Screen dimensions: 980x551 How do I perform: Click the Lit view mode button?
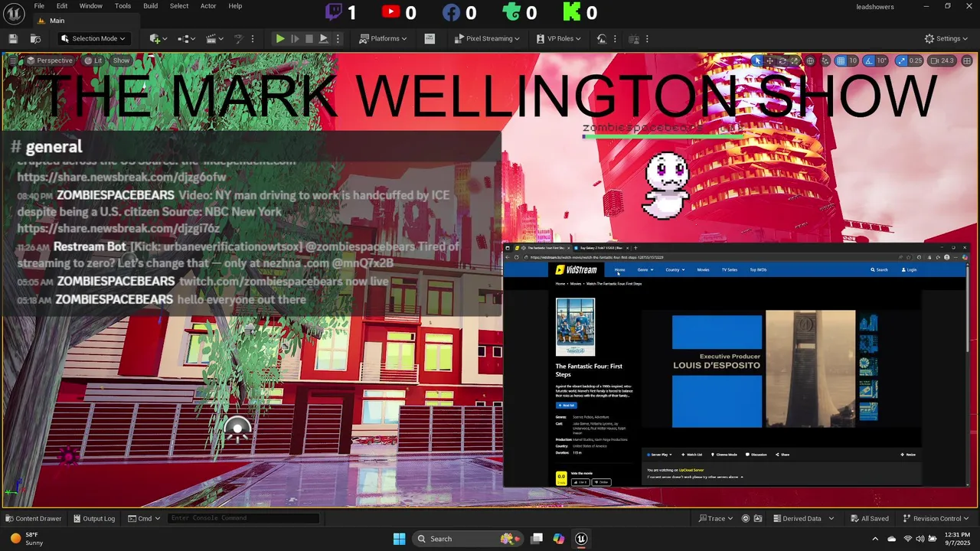tap(93, 60)
